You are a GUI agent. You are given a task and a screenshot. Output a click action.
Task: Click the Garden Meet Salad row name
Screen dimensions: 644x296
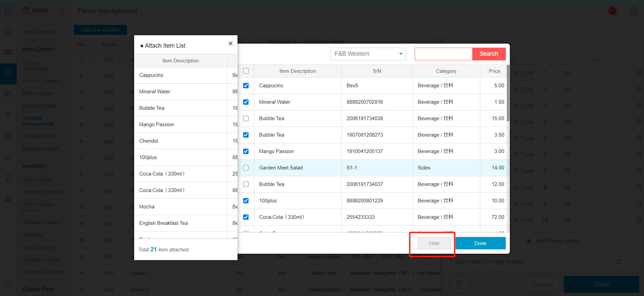tap(281, 168)
